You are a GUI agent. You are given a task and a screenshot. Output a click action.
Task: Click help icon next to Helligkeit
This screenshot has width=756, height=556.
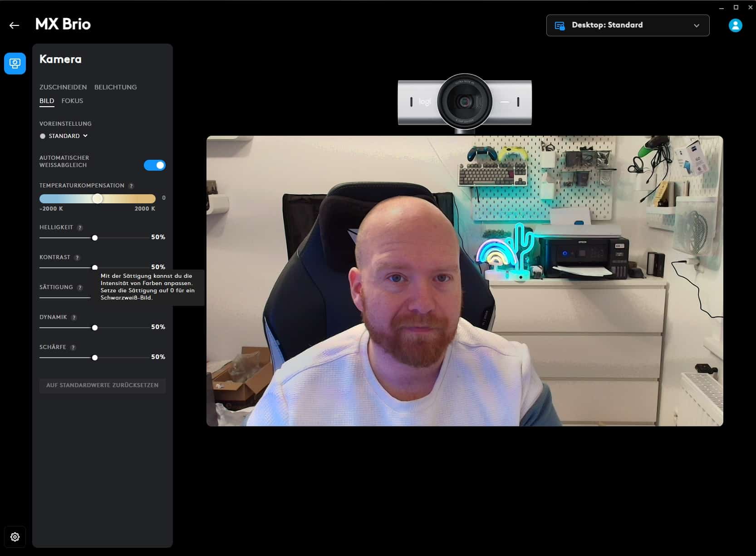[80, 228]
